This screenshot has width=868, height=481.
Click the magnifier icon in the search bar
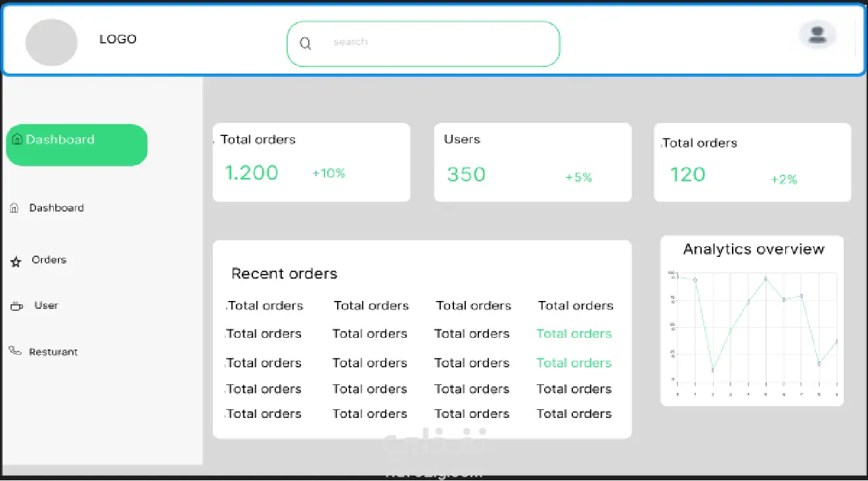coord(306,43)
